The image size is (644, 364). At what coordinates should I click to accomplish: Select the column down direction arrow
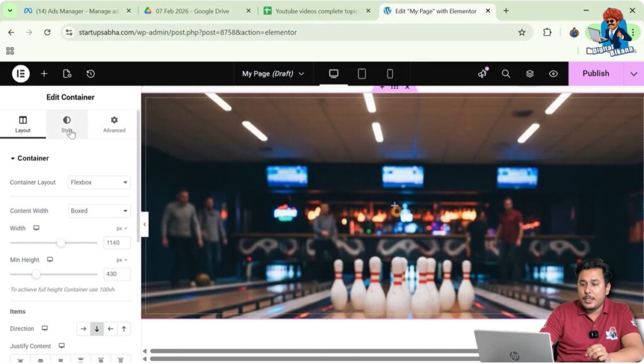pos(97,329)
